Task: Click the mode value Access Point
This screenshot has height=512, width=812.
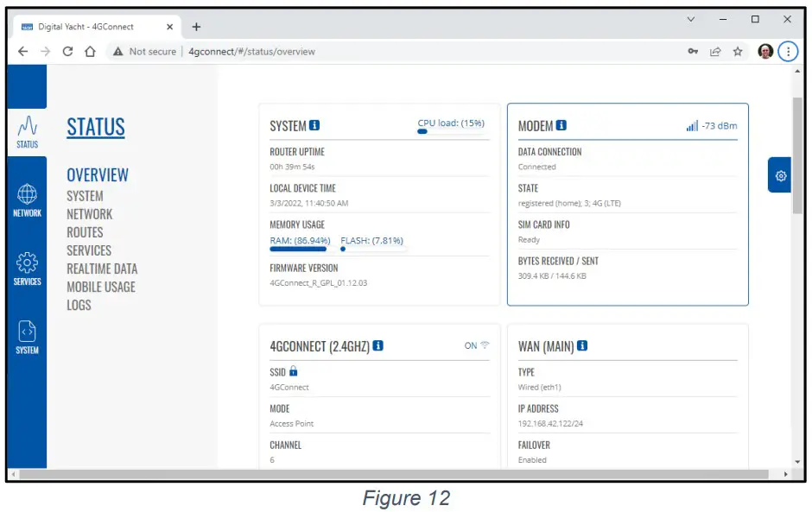Action: (292, 423)
